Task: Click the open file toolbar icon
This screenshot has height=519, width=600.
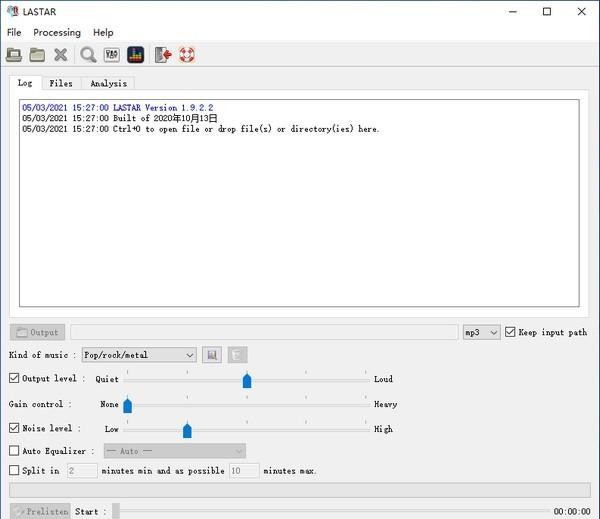Action: point(14,55)
